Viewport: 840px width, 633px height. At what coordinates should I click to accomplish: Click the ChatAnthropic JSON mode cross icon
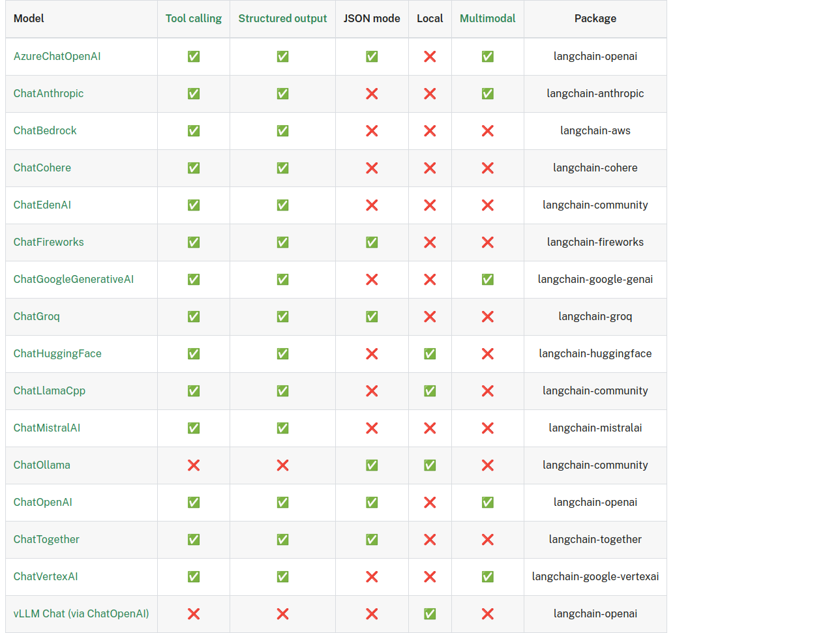click(372, 94)
